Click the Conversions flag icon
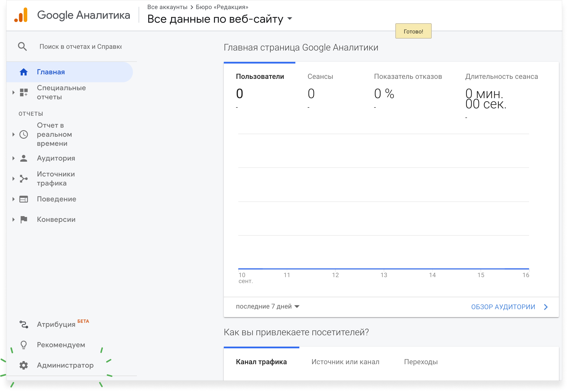Viewport: 568px width, 392px height. click(x=24, y=220)
